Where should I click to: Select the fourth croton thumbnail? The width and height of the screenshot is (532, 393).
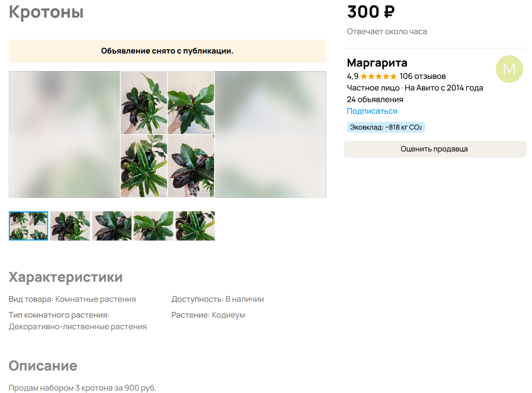click(153, 226)
